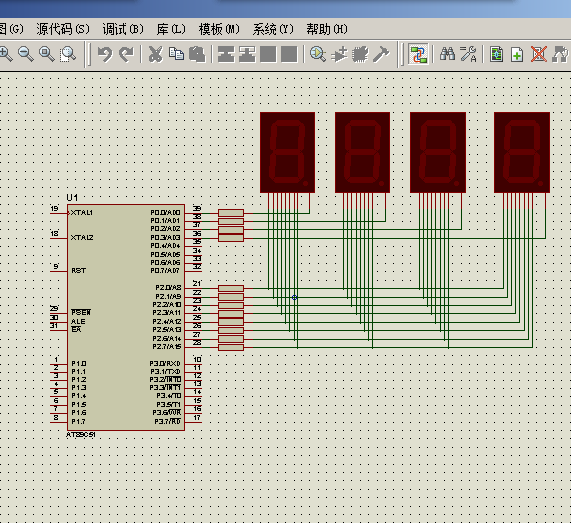The width and height of the screenshot is (571, 523).
Task: Redo the last undone action
Action: [x=126, y=54]
